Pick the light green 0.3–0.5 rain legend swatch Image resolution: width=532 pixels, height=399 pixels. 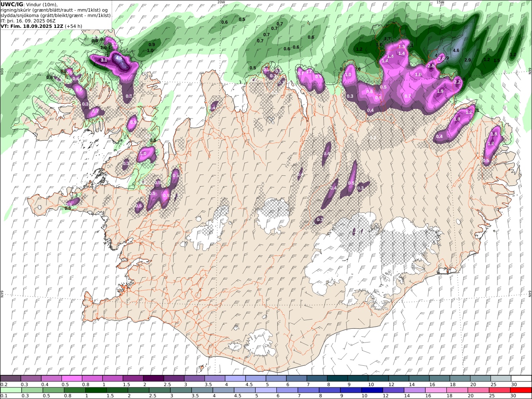(32, 390)
